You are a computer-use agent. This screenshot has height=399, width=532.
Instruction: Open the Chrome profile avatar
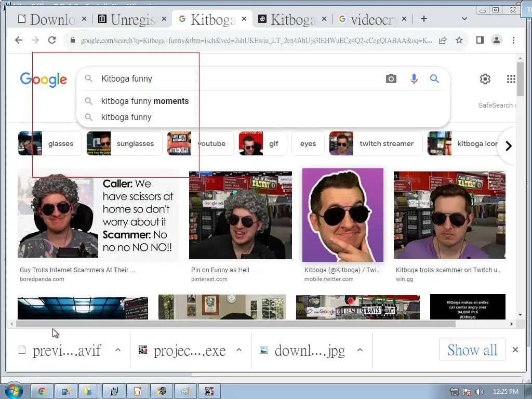pyautogui.click(x=497, y=40)
